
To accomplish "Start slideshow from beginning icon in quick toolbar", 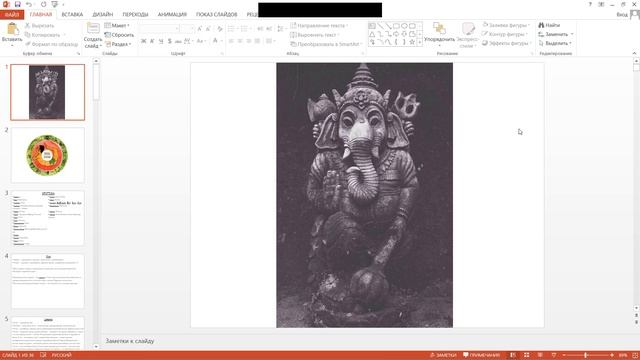I will point(54,4).
